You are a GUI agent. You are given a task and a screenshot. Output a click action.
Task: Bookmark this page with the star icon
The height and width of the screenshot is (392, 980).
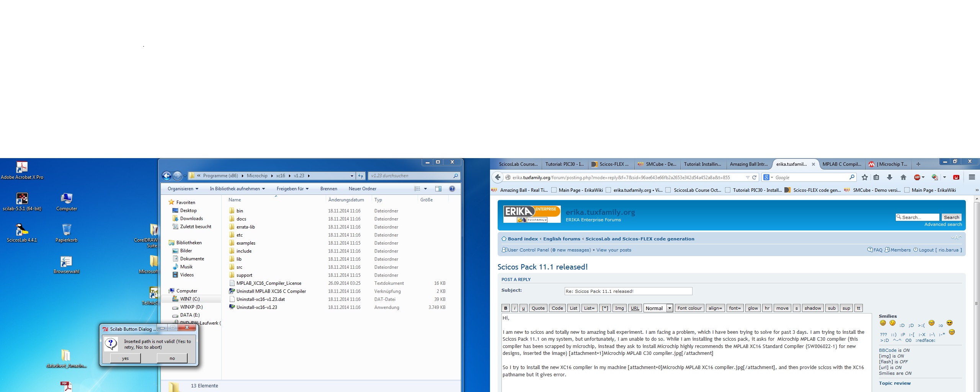coord(864,177)
